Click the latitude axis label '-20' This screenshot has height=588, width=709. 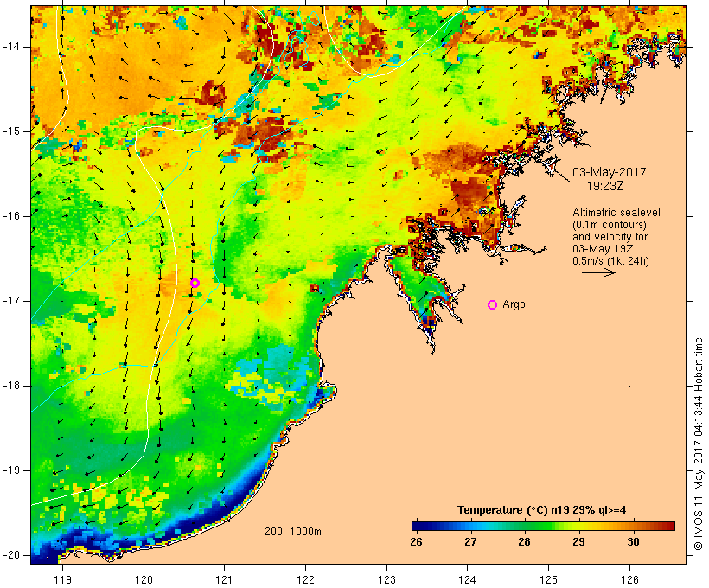coord(10,555)
